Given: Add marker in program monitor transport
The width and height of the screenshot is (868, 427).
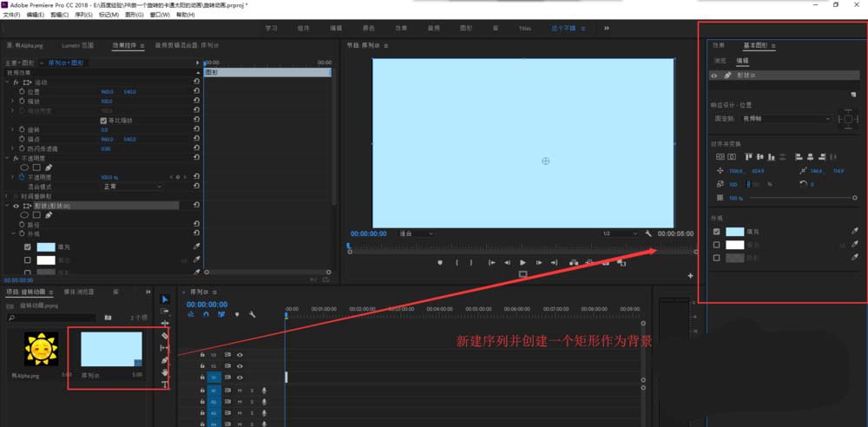Looking at the screenshot, I should coord(440,262).
